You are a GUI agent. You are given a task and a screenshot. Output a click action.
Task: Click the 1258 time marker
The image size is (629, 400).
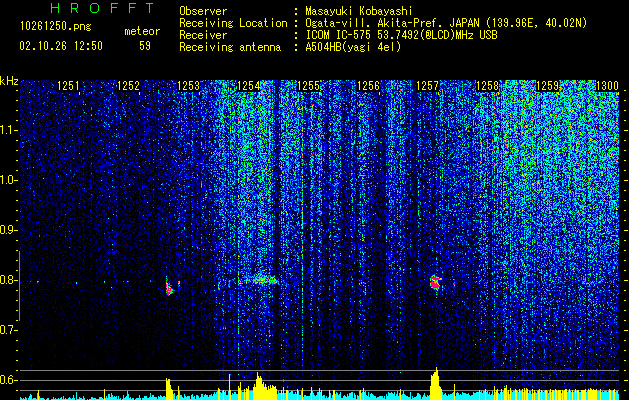487,85
